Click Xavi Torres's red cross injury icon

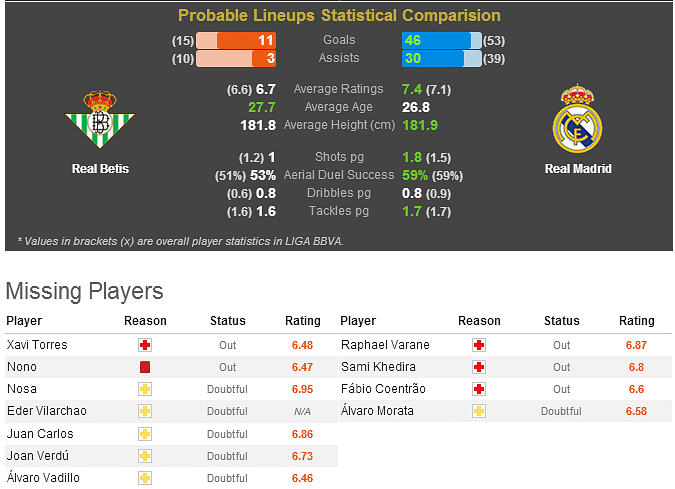point(145,345)
